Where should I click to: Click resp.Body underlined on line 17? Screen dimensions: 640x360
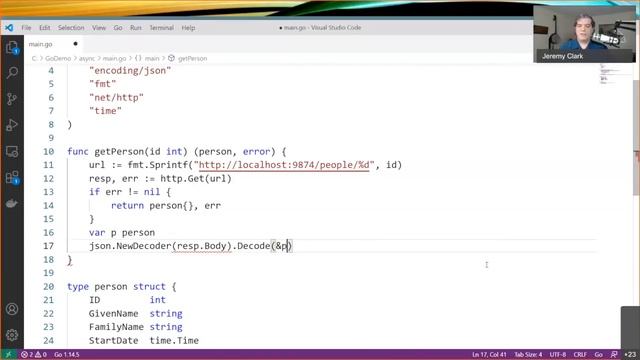pos(201,246)
